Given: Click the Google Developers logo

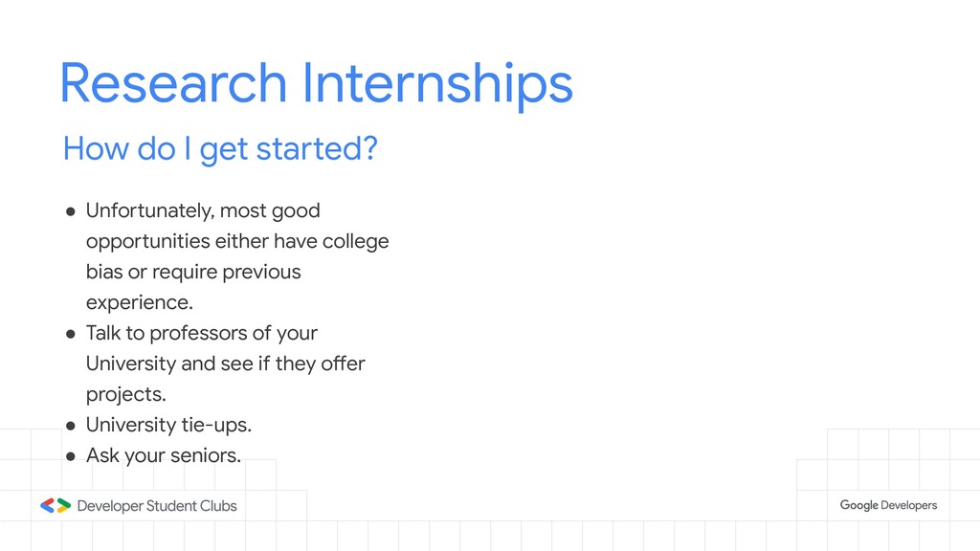Looking at the screenshot, I should pos(888,505).
